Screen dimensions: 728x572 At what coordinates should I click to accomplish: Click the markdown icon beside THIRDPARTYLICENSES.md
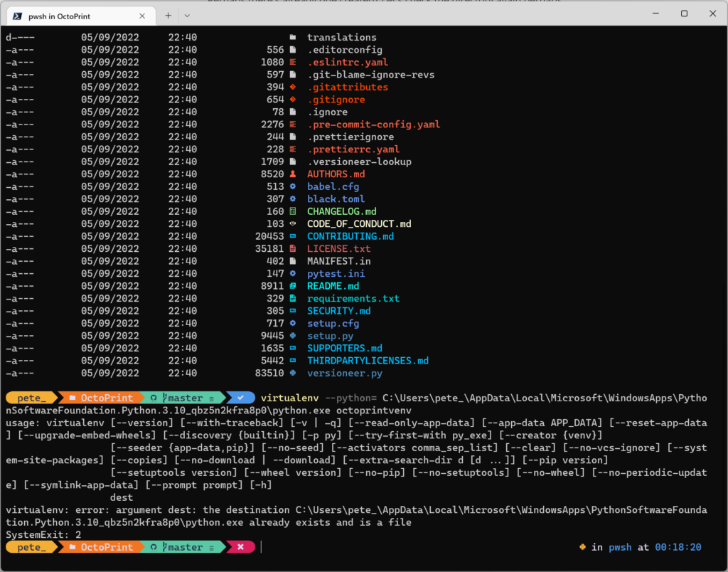coord(293,361)
